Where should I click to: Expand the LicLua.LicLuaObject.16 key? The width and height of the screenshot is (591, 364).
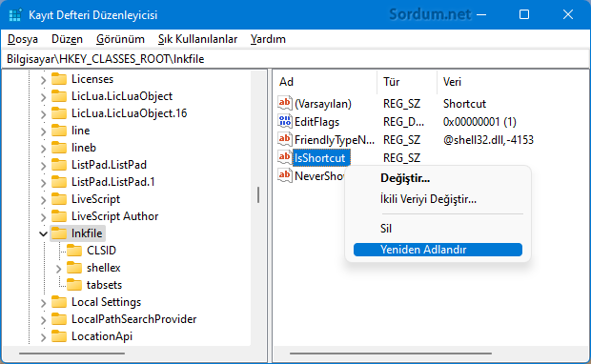43,114
